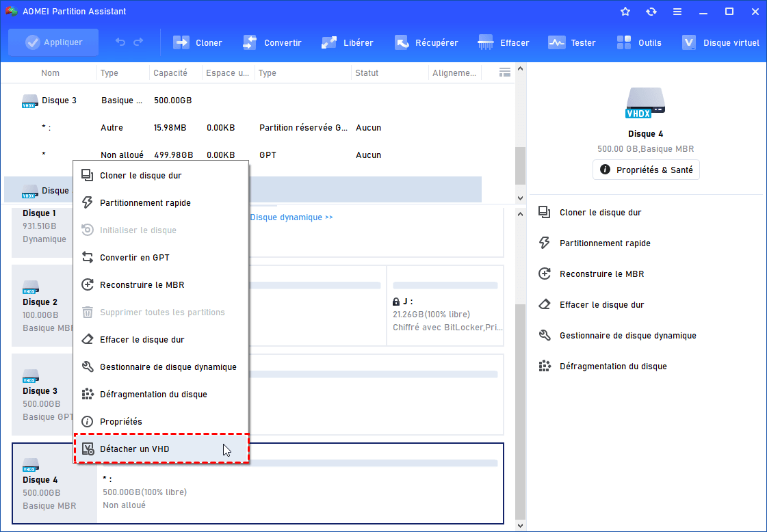Viewport: 767px width, 532px height.
Task: Choose Propriétés in the context menu
Action: click(161, 422)
